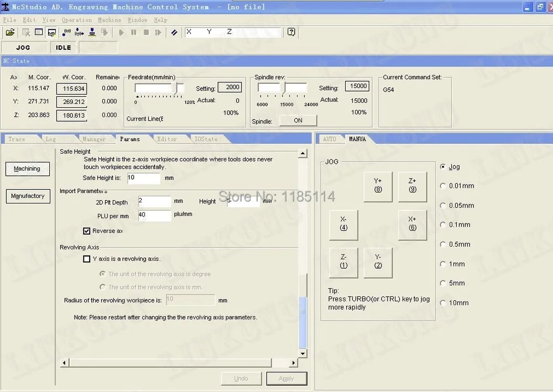This screenshot has width=553, height=392.
Task: Select the MANUA tab
Action: click(x=357, y=139)
